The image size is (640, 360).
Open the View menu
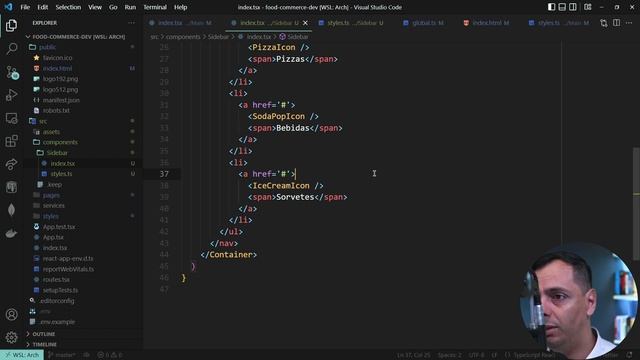pyautogui.click(x=95, y=7)
